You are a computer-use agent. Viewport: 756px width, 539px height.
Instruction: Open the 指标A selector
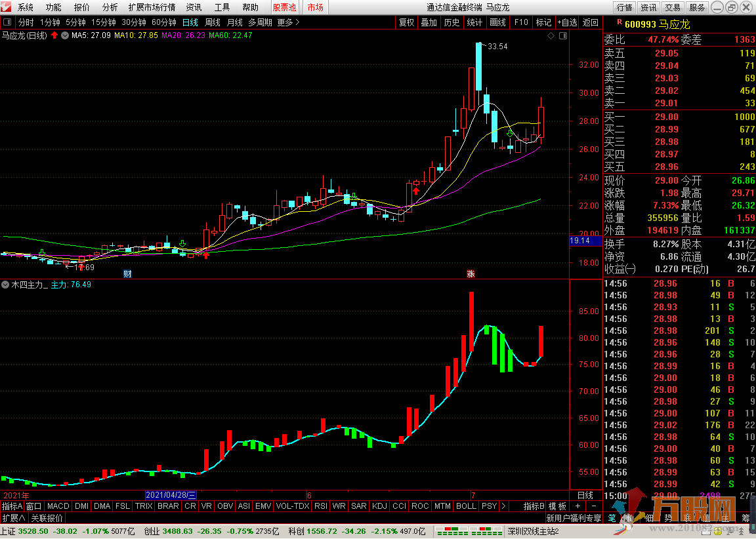(x=12, y=506)
